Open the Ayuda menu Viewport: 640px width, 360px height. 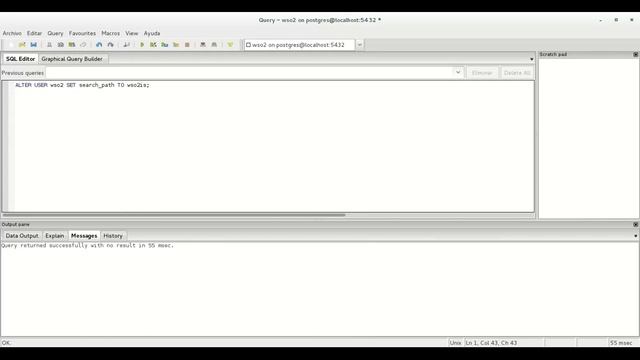[152, 33]
